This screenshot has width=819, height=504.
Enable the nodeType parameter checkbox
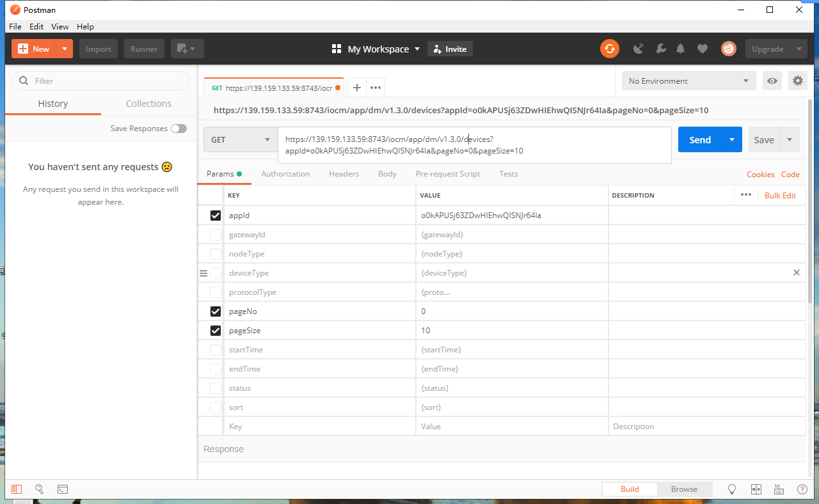click(216, 254)
